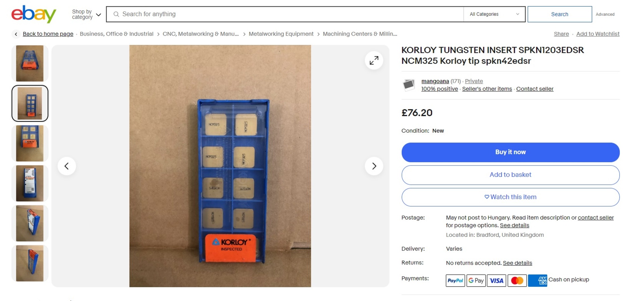Click the PayPal payment icon

coord(455,281)
